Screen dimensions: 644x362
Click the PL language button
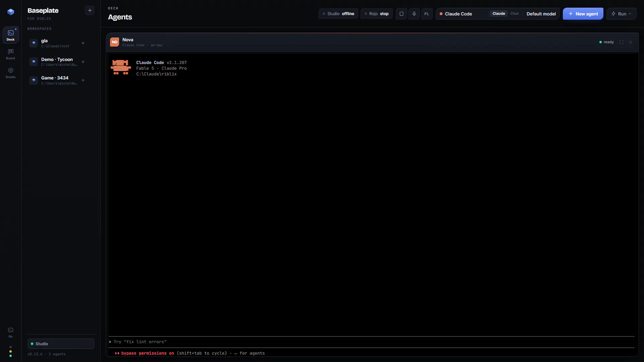[427, 14]
